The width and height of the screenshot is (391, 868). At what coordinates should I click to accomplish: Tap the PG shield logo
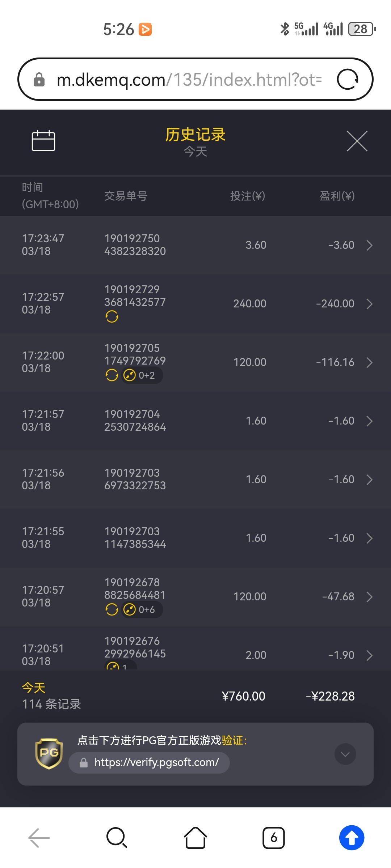(x=49, y=754)
